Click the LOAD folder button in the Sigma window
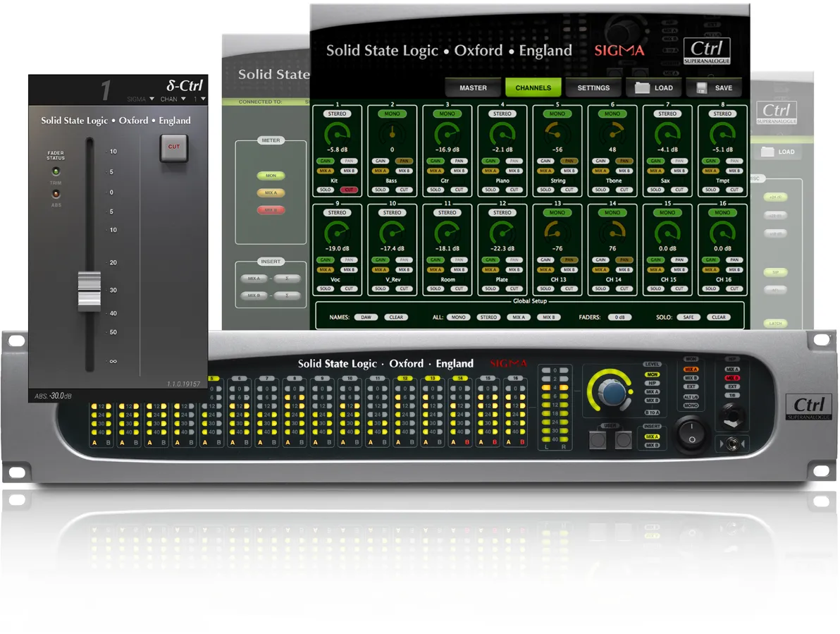This screenshot has height=634, width=840. 653,88
